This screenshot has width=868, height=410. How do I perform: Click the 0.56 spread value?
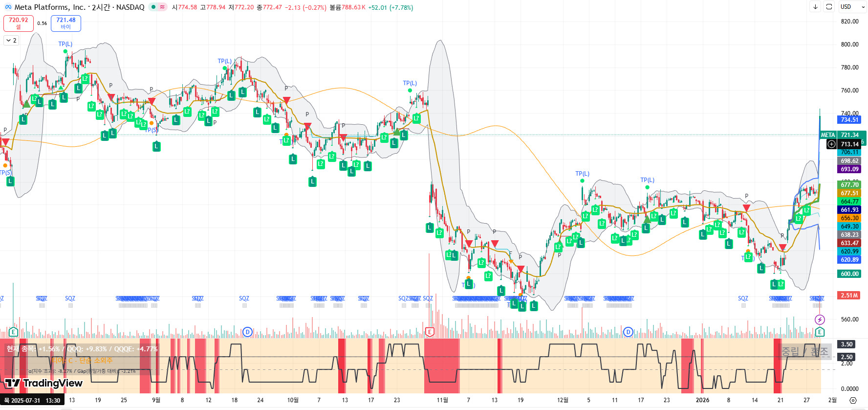coord(42,23)
